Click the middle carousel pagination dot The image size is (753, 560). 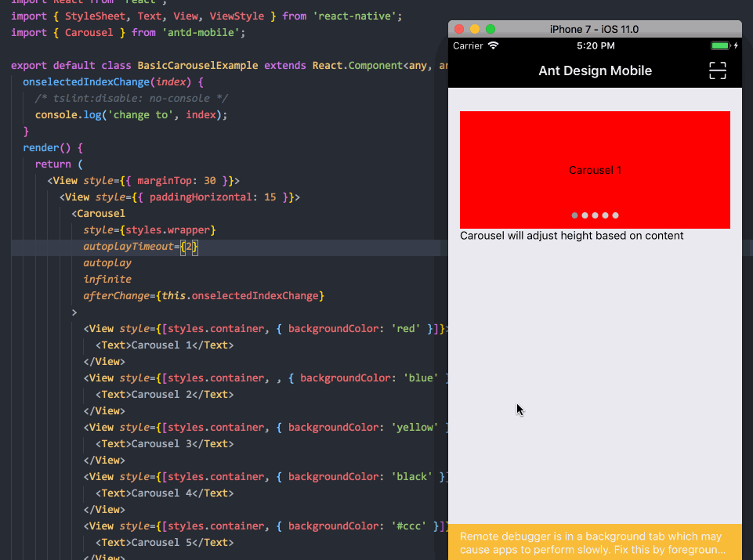click(x=595, y=215)
